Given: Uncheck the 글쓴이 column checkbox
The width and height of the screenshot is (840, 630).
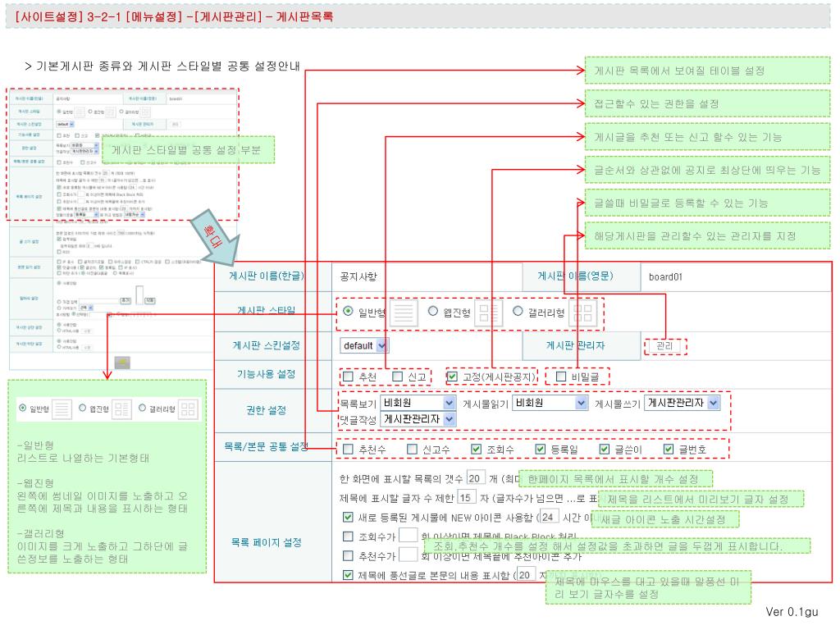Looking at the screenshot, I should coord(605,449).
